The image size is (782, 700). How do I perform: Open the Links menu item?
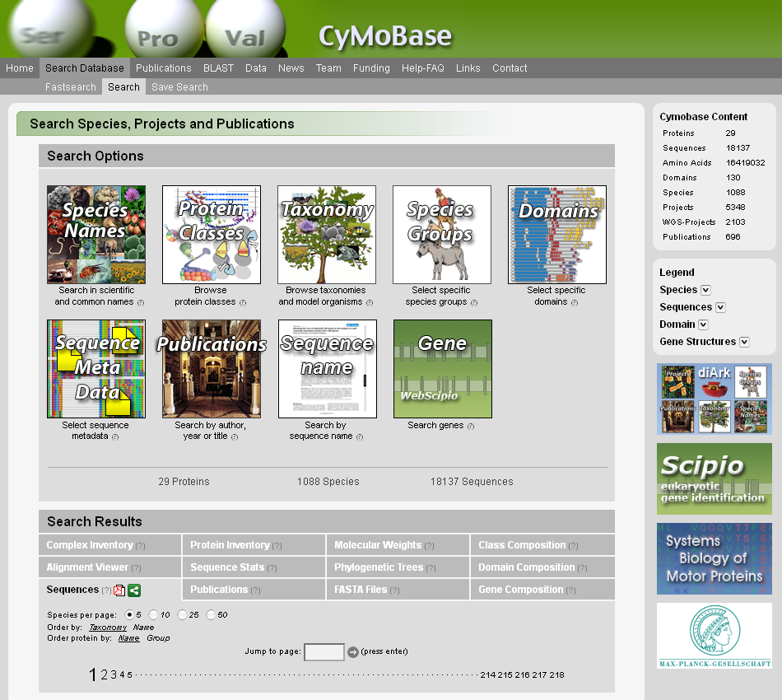coord(468,68)
